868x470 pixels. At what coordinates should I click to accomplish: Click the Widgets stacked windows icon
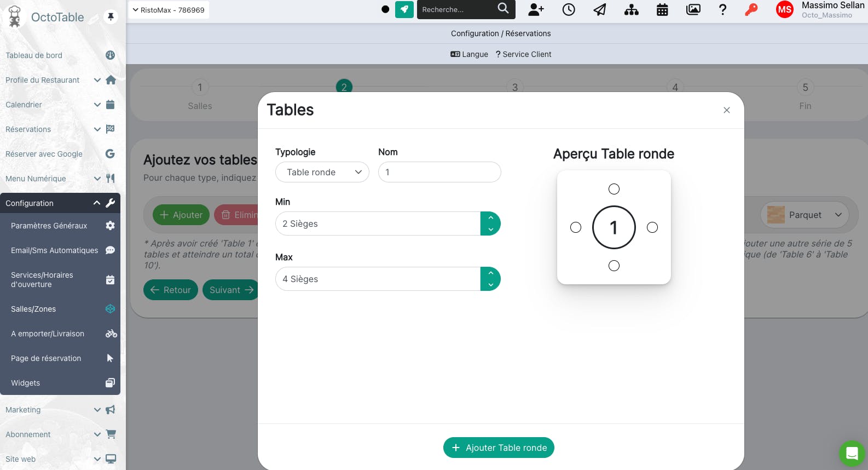click(x=110, y=383)
